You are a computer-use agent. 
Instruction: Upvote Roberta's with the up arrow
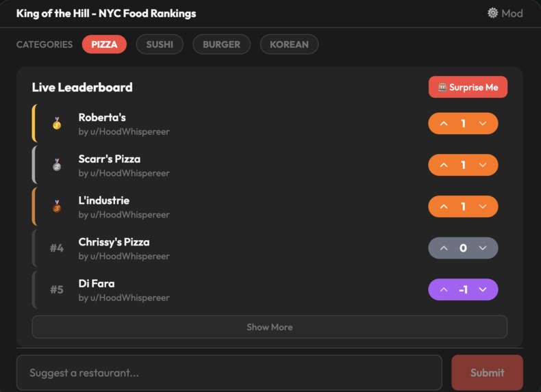tap(444, 123)
